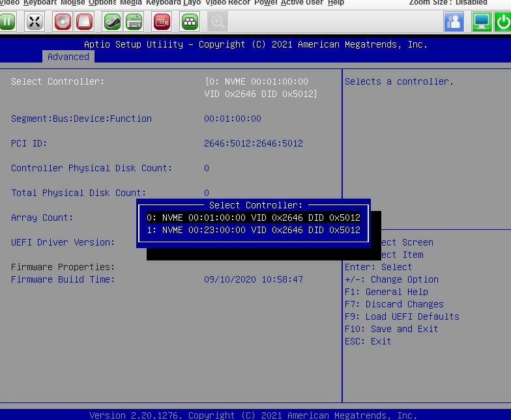This screenshot has width=511, height=420.
Task: Click the 'F10: Save and Exit' line
Action: click(x=391, y=329)
